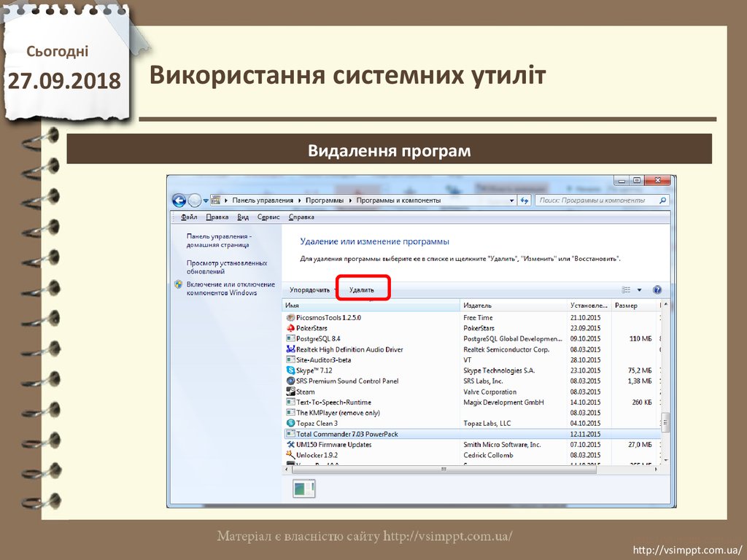Open the Сервис menu
The width and height of the screenshot is (747, 560).
(268, 217)
